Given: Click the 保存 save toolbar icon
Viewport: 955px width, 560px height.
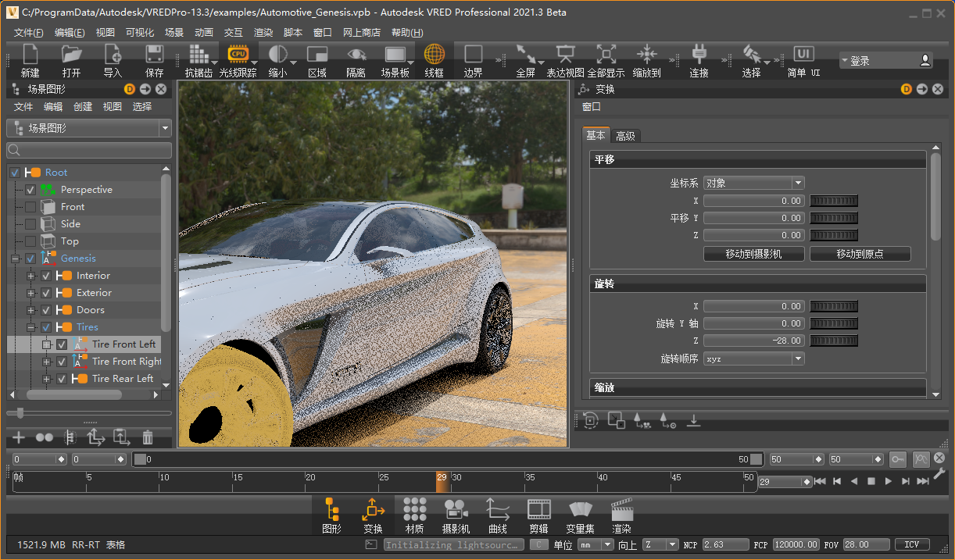Looking at the screenshot, I should [154, 55].
